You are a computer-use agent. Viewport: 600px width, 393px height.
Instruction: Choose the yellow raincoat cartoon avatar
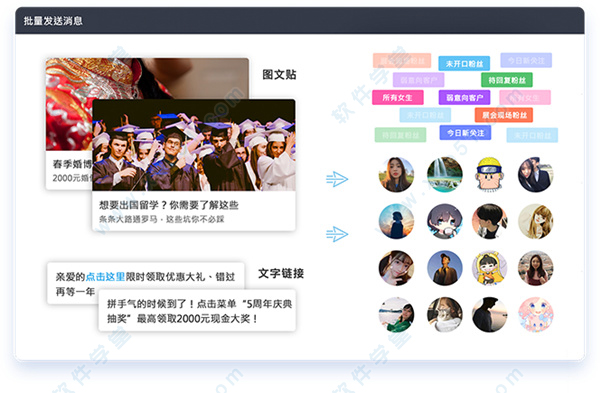coord(489,268)
